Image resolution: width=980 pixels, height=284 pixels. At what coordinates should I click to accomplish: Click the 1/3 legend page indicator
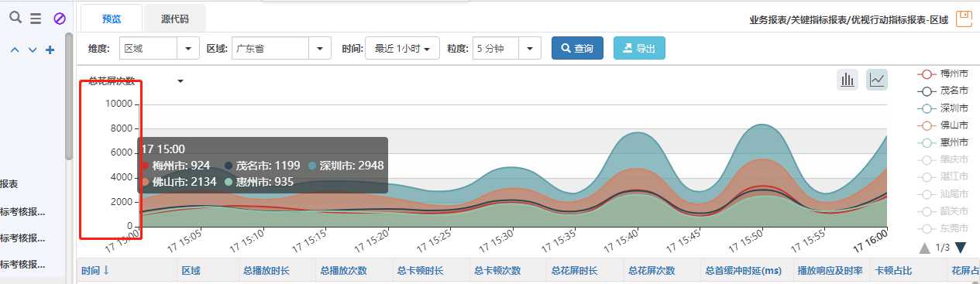click(942, 248)
